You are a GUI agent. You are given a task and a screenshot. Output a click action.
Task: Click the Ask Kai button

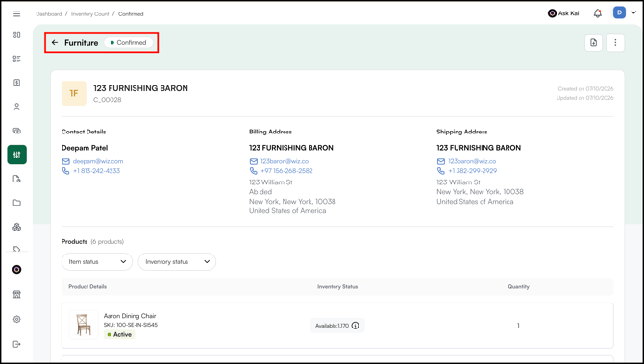click(x=563, y=13)
